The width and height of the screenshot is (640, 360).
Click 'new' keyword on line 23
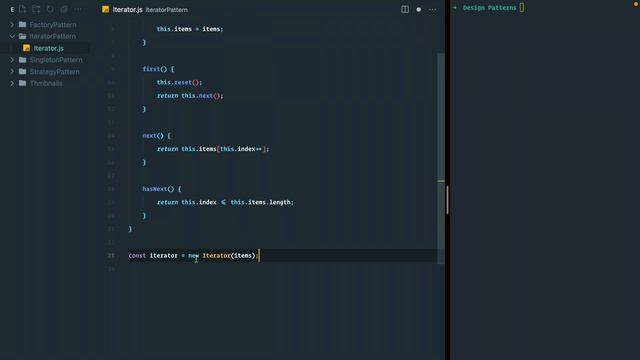(x=193, y=256)
